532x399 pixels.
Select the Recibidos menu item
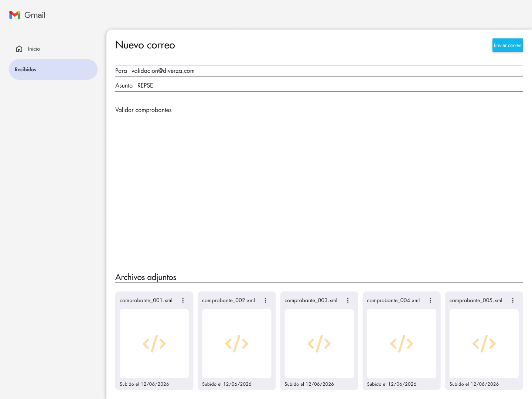click(53, 69)
